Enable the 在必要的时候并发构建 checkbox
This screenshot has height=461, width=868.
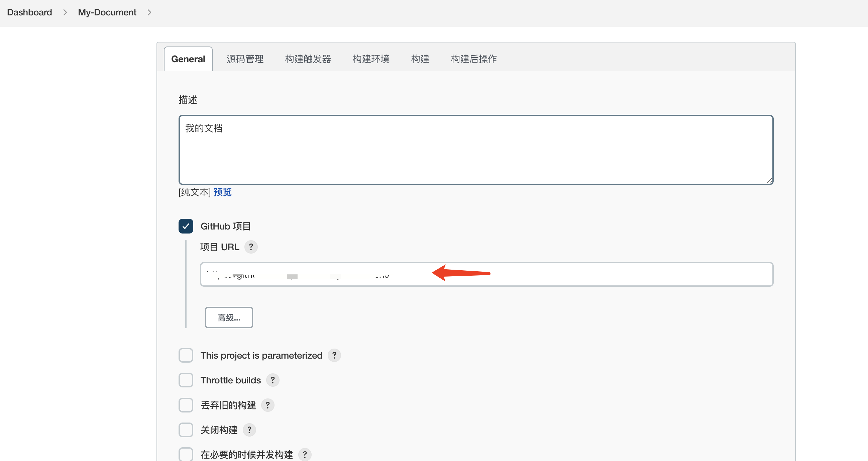click(x=186, y=454)
